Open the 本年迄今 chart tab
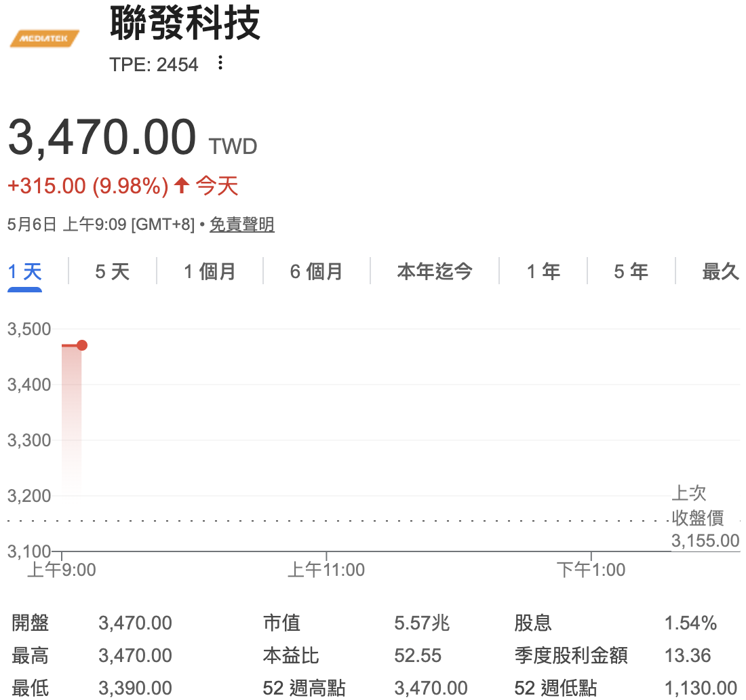 (435, 272)
